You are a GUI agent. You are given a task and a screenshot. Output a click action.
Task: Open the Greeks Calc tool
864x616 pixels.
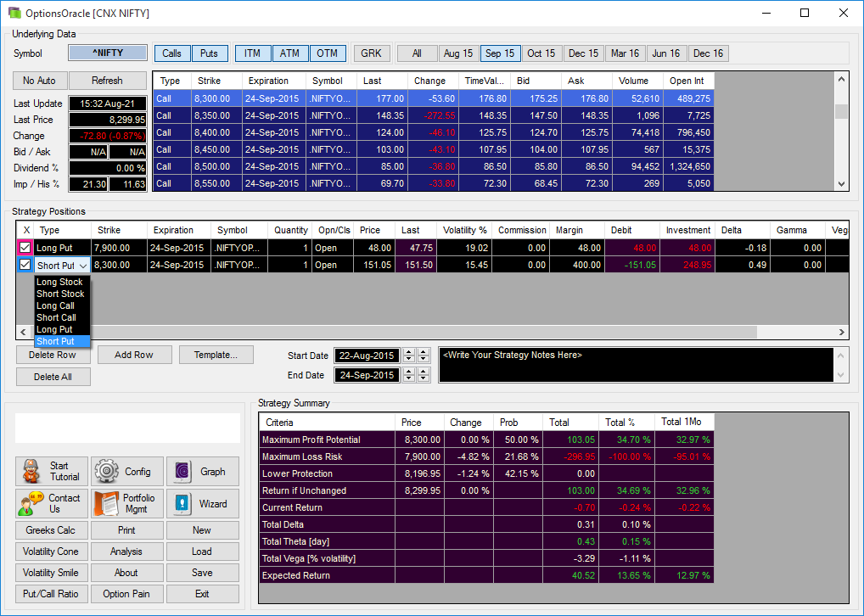[x=51, y=530]
